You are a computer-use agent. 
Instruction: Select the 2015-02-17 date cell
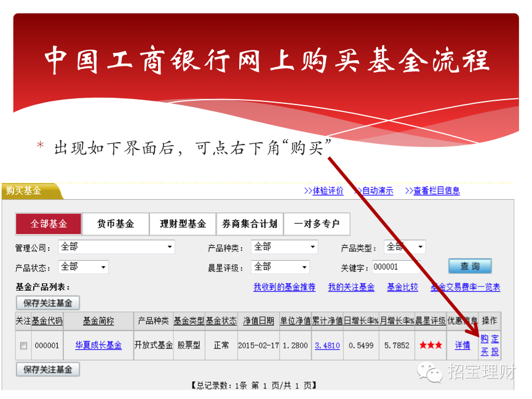tap(258, 346)
